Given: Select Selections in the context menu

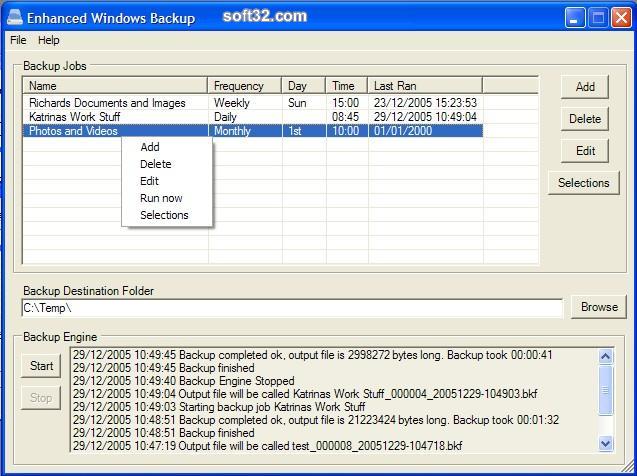Looking at the screenshot, I should (164, 215).
